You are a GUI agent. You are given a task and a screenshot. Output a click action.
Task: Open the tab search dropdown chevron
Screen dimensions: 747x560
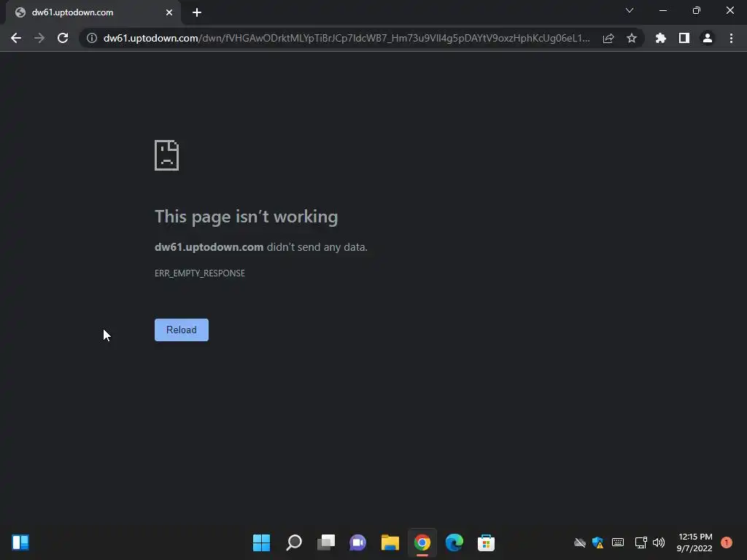click(630, 10)
